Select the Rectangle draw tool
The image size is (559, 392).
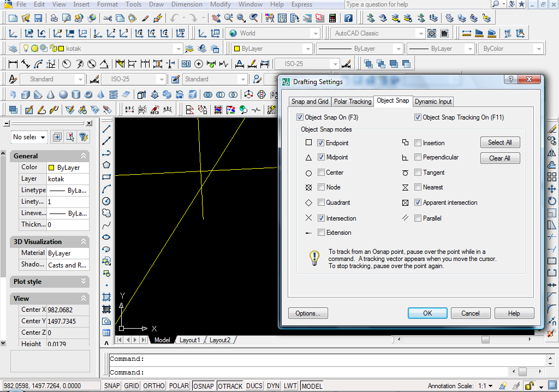coord(106,177)
